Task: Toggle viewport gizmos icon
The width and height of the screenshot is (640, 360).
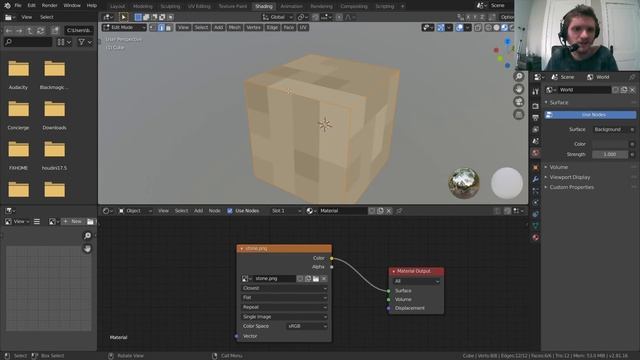Action: click(441, 27)
